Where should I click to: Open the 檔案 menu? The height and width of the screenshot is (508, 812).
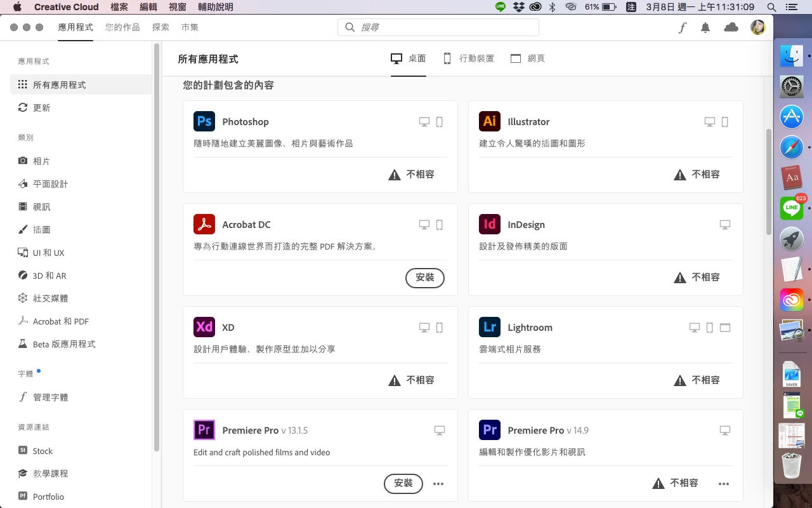119,7
